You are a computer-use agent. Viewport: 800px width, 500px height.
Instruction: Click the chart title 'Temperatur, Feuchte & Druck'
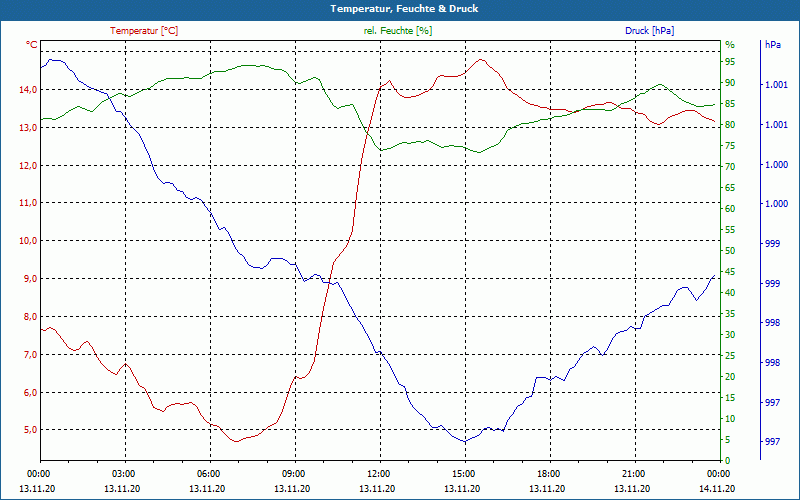(404, 9)
